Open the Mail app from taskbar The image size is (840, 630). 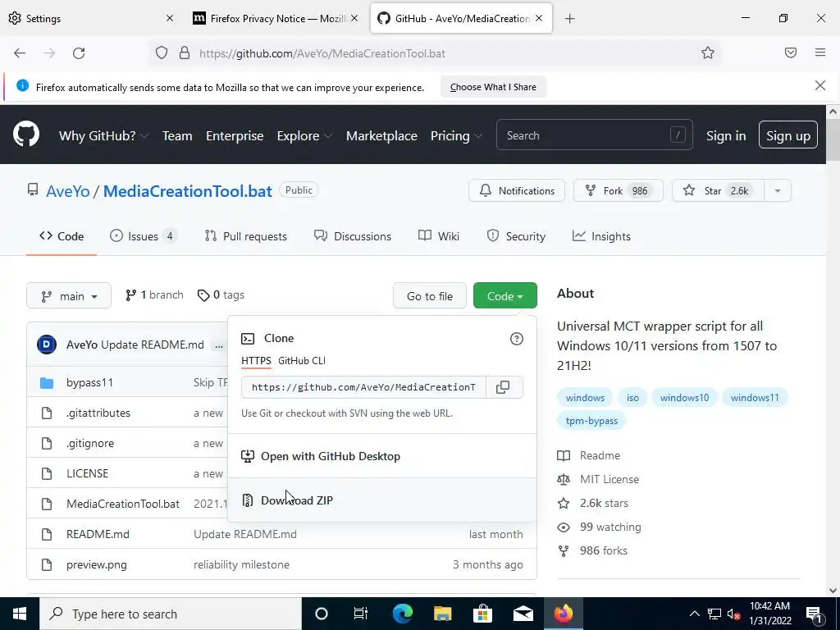click(x=523, y=614)
